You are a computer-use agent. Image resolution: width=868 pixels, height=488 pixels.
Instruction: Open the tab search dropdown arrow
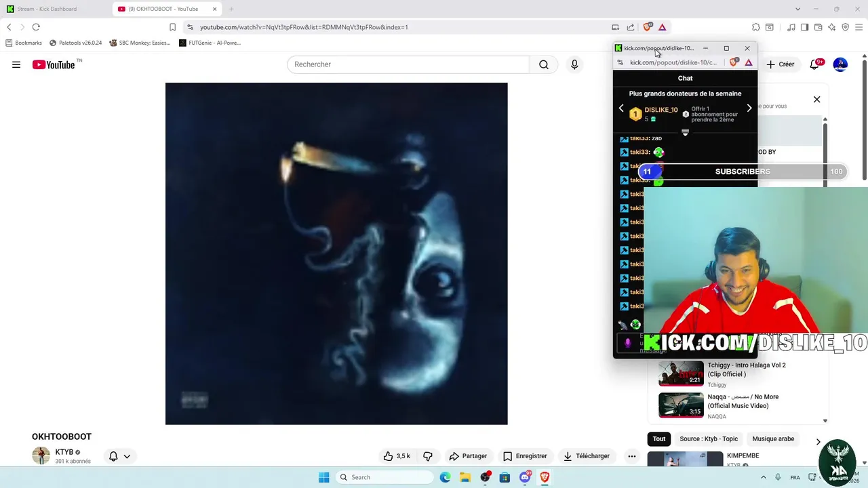(x=798, y=9)
